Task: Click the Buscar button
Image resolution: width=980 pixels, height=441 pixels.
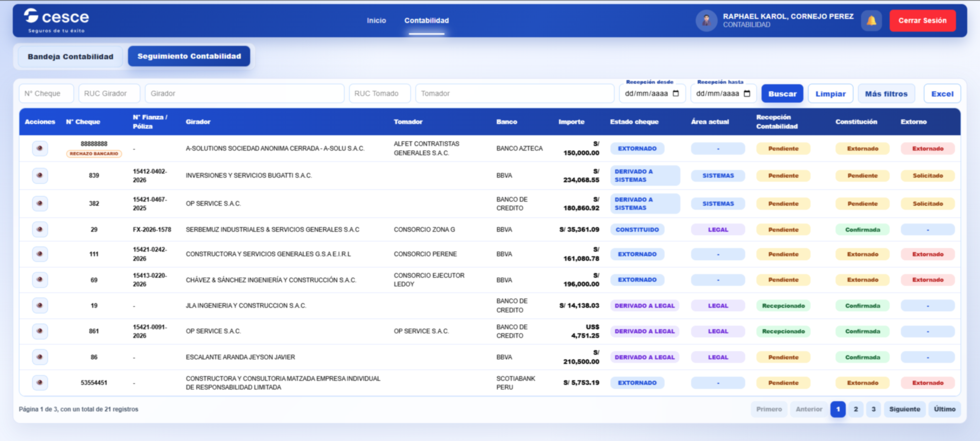Action: tap(782, 94)
